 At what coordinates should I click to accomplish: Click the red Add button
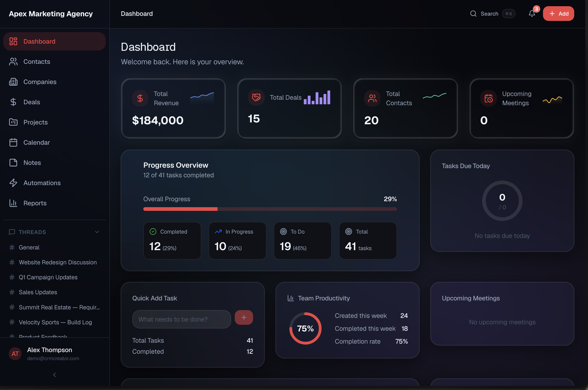point(558,13)
